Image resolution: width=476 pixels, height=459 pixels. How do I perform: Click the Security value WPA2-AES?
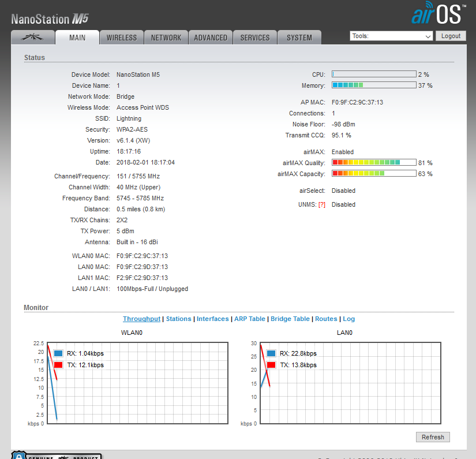click(132, 129)
